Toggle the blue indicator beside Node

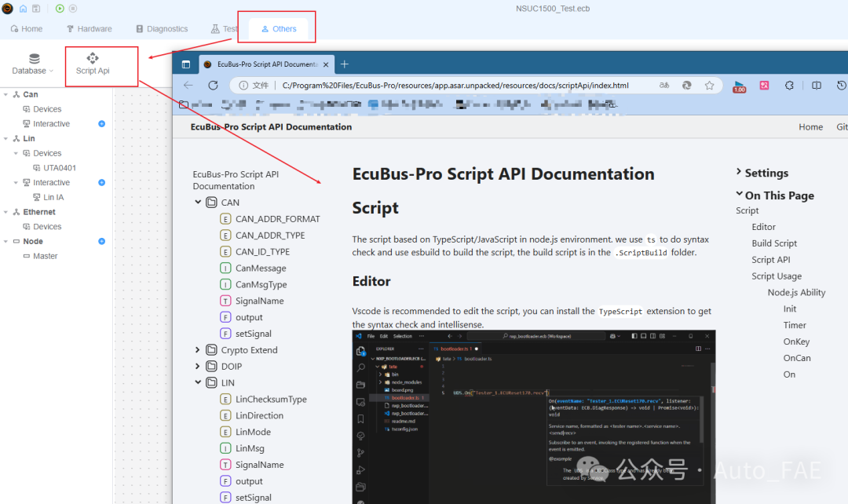pos(100,241)
